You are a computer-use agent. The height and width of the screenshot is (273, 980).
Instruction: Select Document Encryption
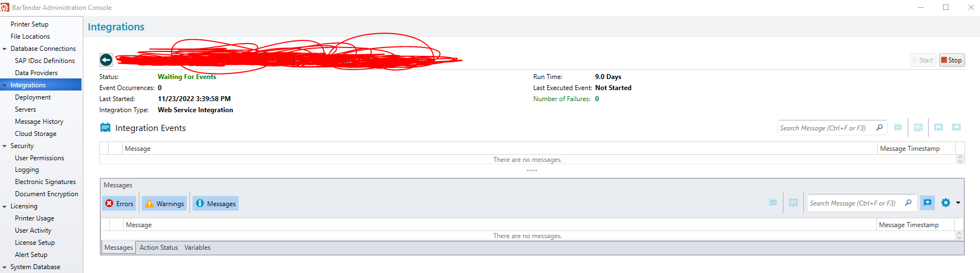pyautogui.click(x=46, y=194)
